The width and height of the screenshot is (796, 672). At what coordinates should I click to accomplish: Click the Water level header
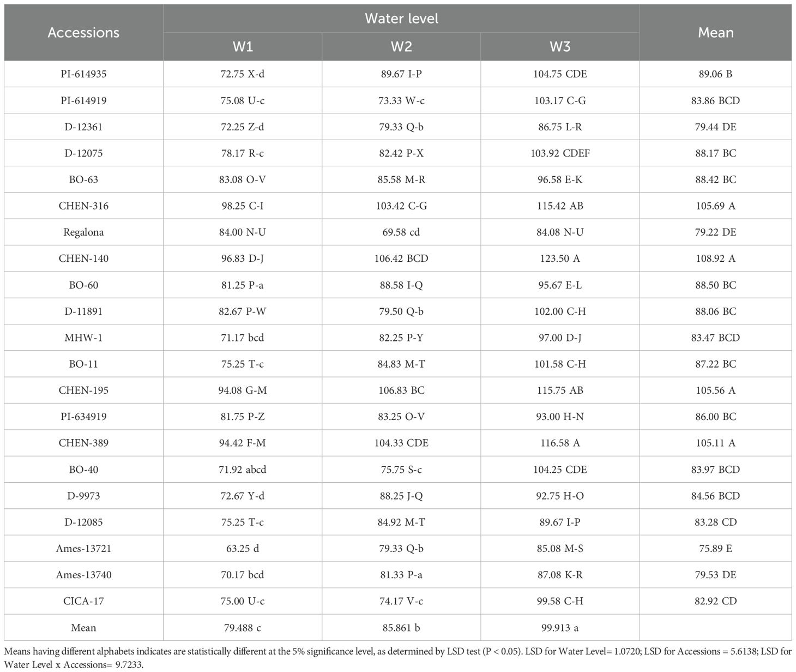click(x=401, y=19)
